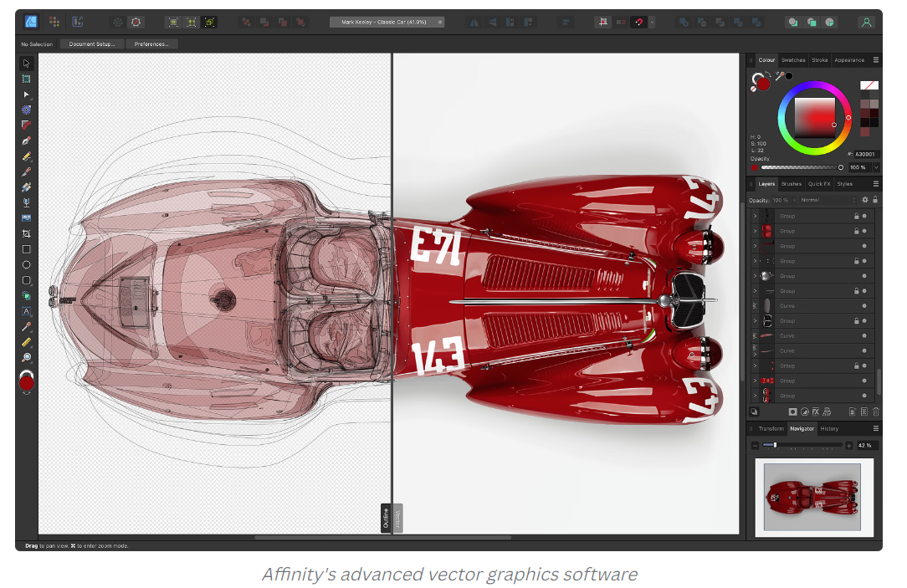Open the History tab
The height and width of the screenshot is (588, 907).
829,429
